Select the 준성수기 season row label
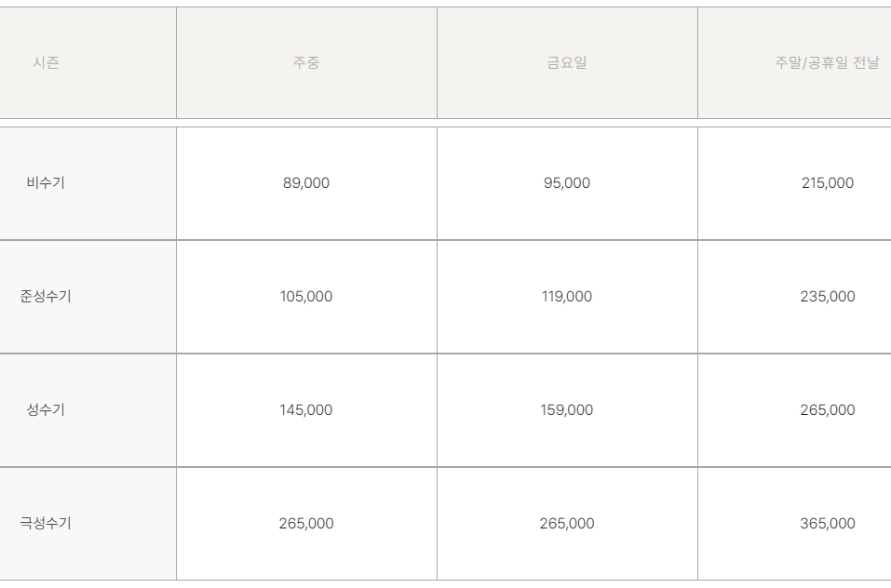The width and height of the screenshot is (891, 588). pos(46,296)
